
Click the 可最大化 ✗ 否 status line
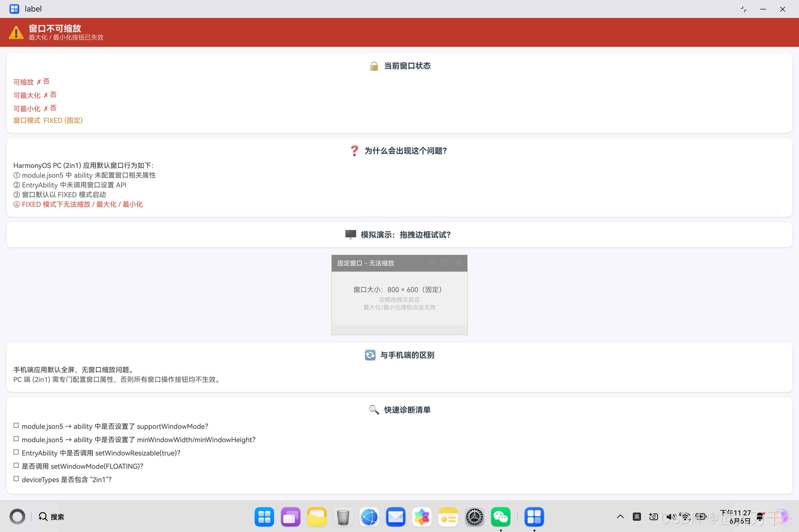point(35,95)
